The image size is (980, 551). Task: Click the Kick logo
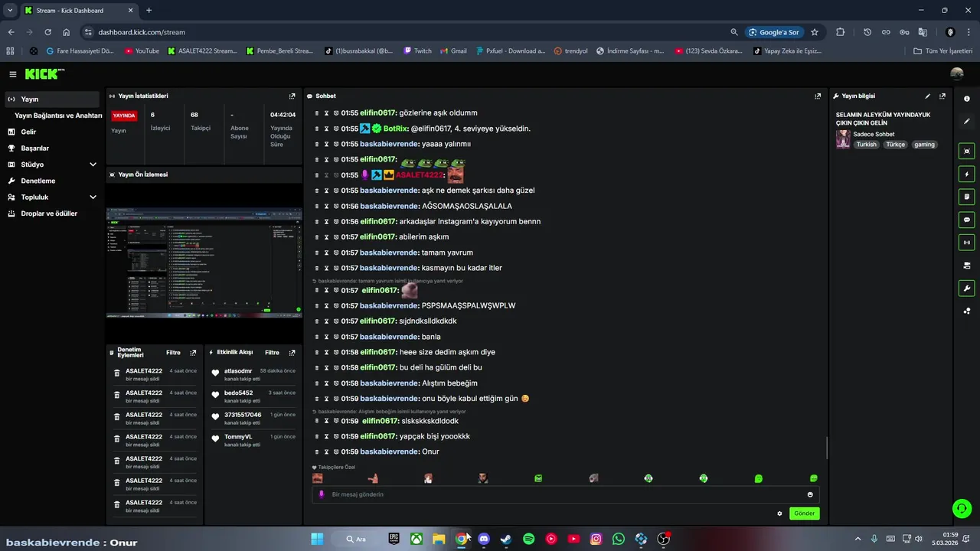pos(44,74)
